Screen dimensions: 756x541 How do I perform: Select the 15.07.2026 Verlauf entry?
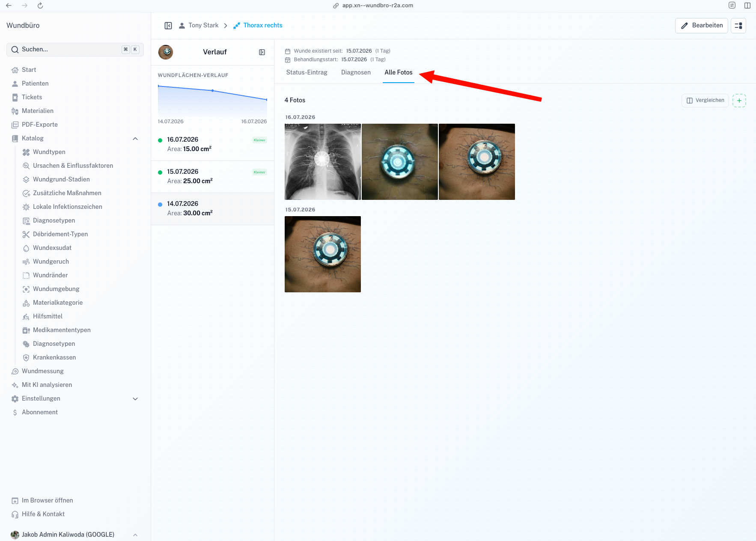pyautogui.click(x=212, y=177)
